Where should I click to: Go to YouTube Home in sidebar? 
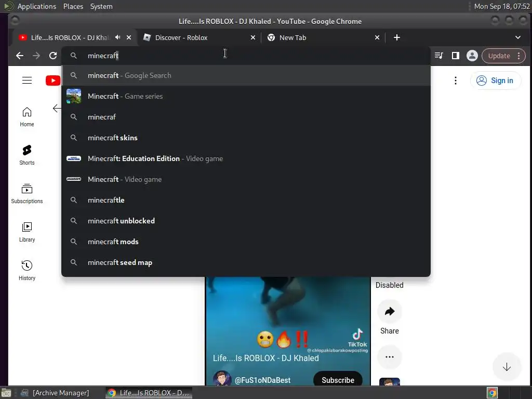(27, 117)
